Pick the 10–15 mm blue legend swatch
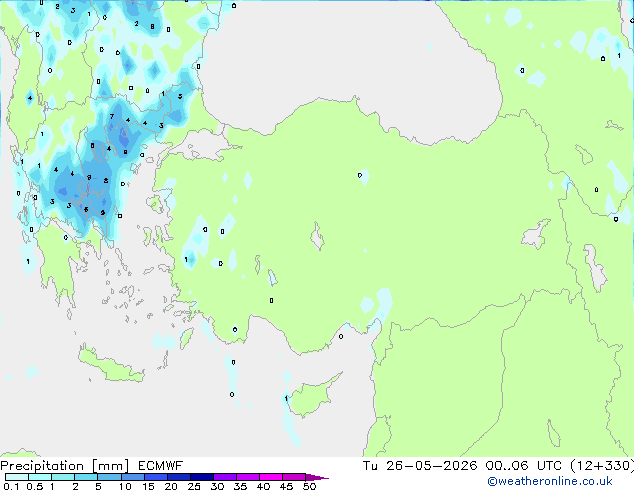 point(132,477)
